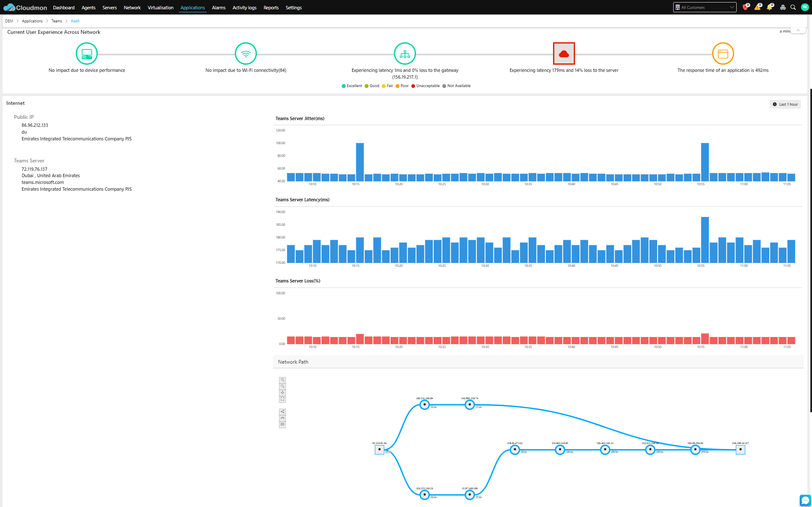Select the Applications menu item
812x507 pixels.
[193, 8]
